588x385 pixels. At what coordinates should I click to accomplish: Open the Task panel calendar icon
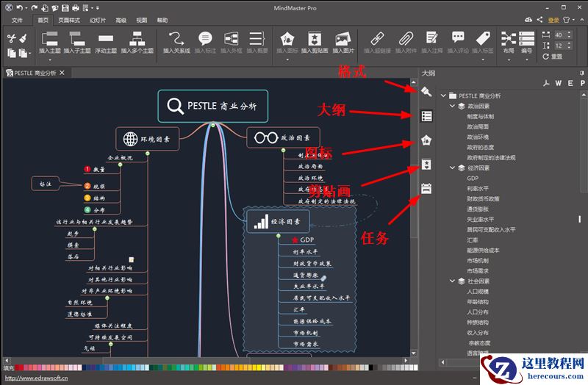coord(426,188)
